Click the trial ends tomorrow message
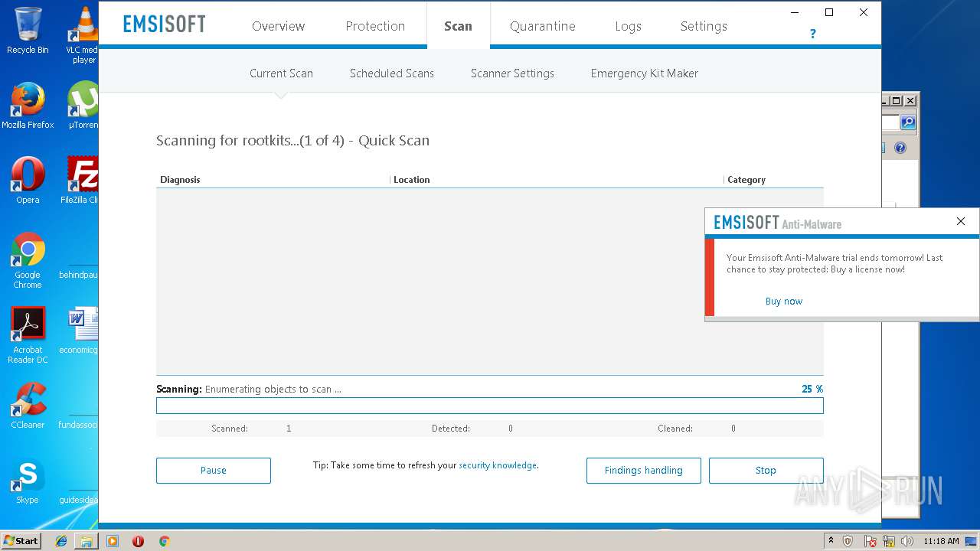This screenshot has height=551, width=980. [x=835, y=263]
